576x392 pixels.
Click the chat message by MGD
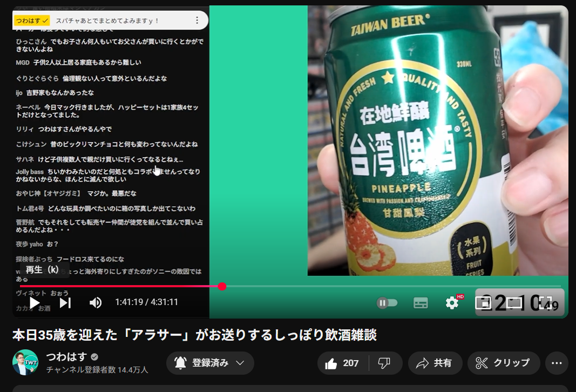tap(79, 63)
